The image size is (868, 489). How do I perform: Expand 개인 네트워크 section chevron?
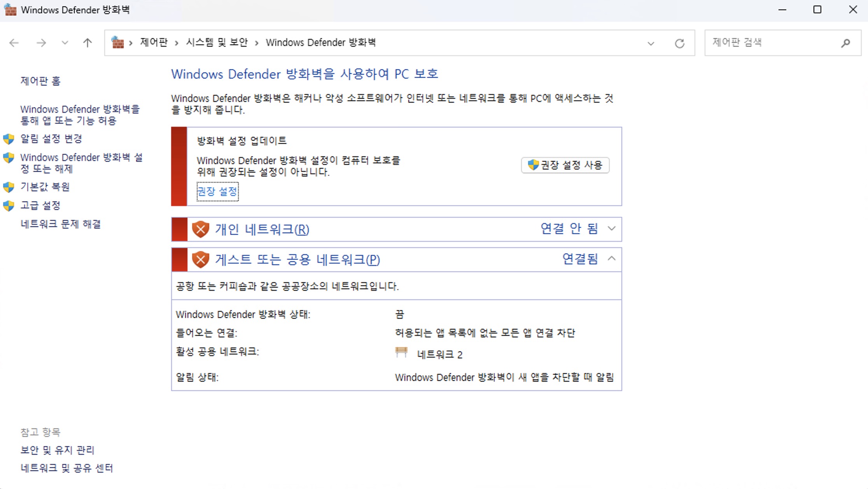(611, 229)
